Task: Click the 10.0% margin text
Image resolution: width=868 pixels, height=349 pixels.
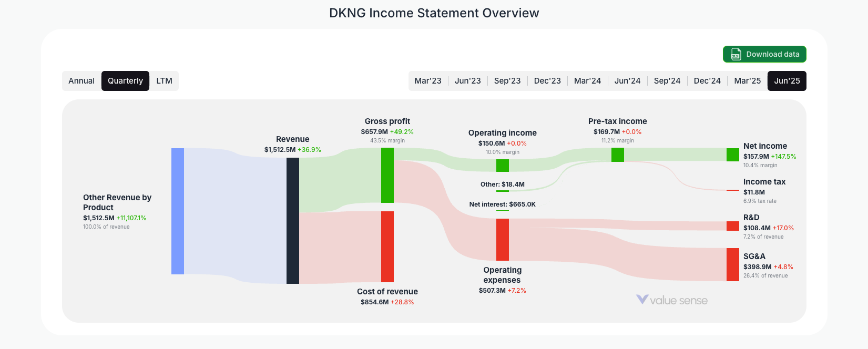Action: (503, 152)
